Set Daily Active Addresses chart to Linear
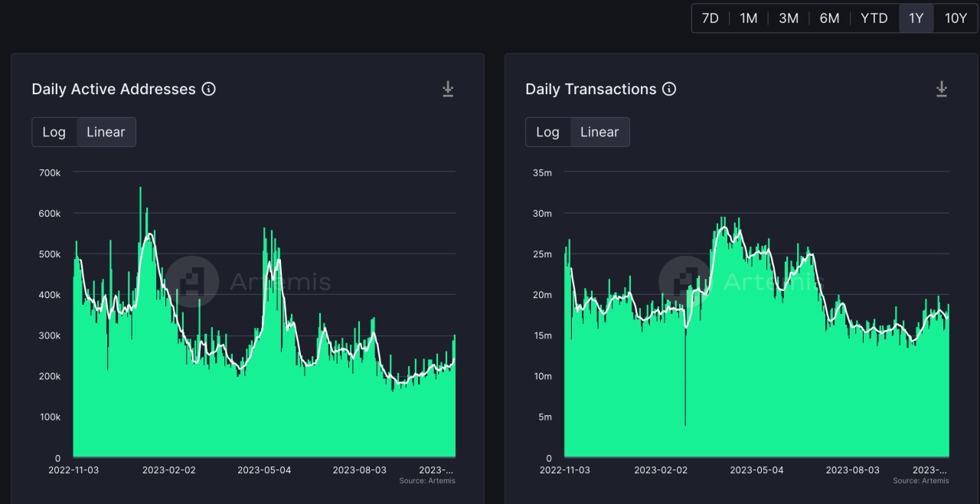The image size is (980, 504). (106, 132)
